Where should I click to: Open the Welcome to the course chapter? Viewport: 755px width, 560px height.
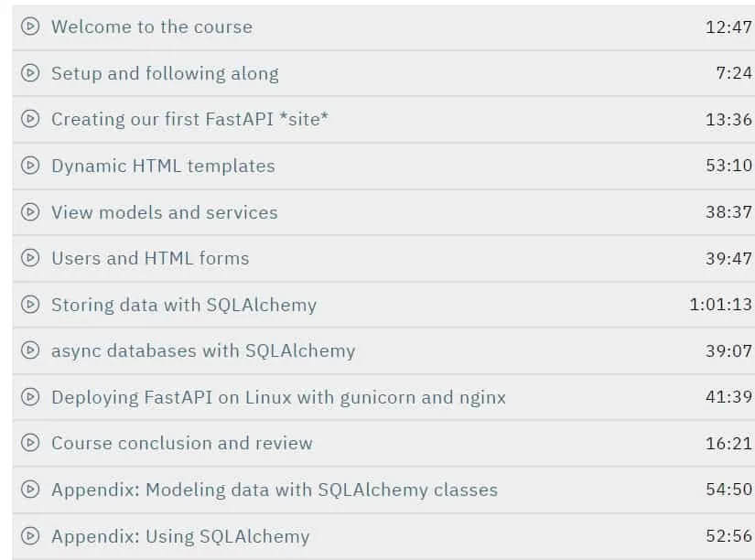pos(152,27)
